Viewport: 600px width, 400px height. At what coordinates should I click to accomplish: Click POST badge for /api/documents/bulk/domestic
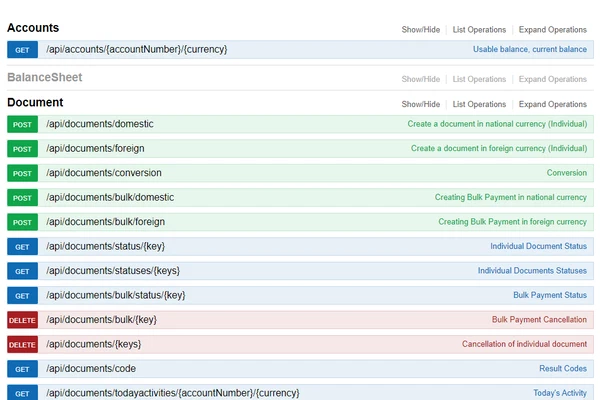pyautogui.click(x=22, y=198)
